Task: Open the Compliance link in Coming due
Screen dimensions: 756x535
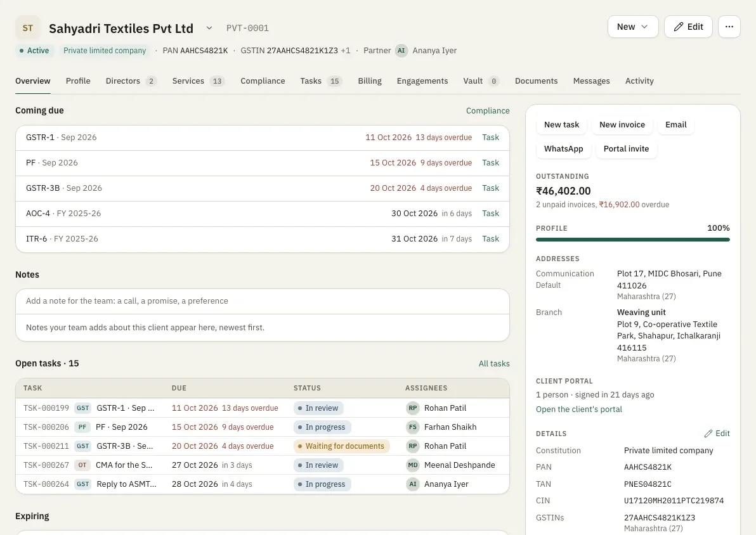Action: pyautogui.click(x=488, y=111)
